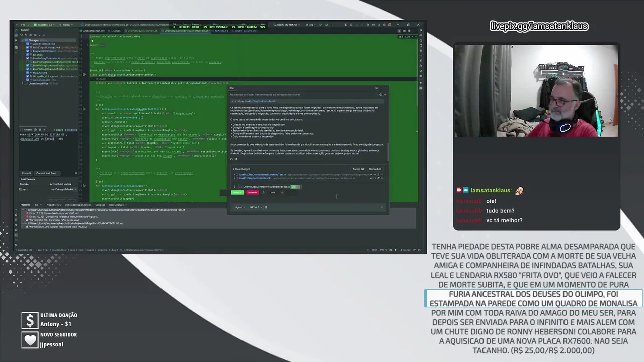Viewport: 644px width, 362px height.
Task: Start a new chat with the plus icon
Action: [385, 94]
